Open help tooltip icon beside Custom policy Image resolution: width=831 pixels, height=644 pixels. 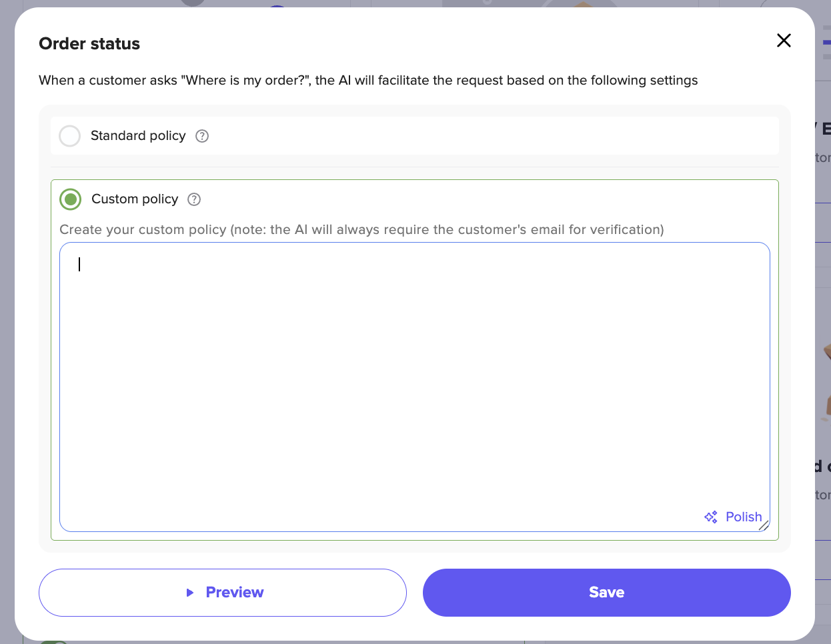(194, 199)
